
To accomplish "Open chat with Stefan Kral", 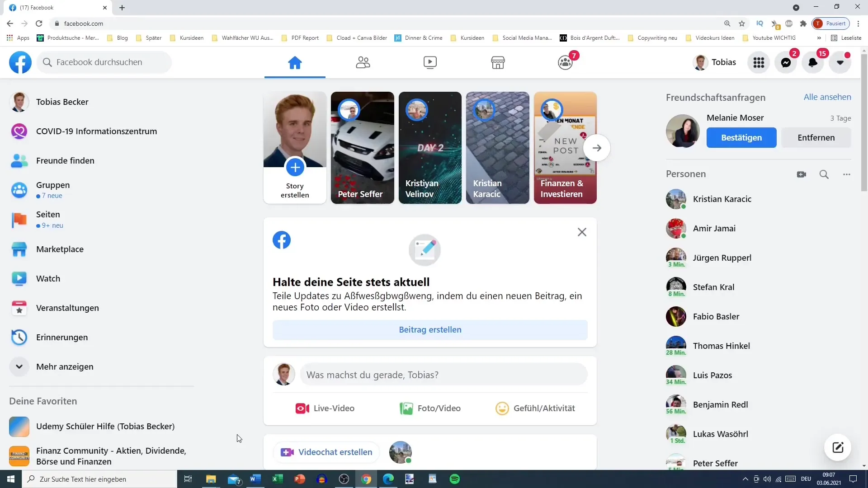I will tap(758, 287).
